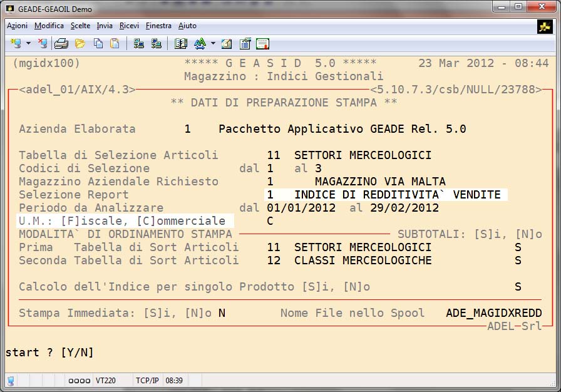Image resolution: width=561 pixels, height=392 pixels.
Task: Click the TCP/IP status bar entry
Action: pos(147,381)
